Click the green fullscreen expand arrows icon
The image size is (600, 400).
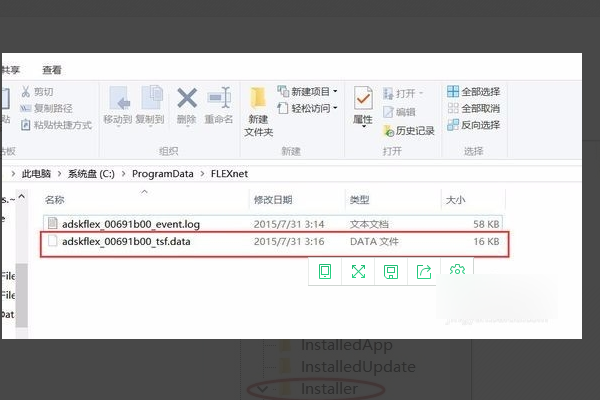[358, 272]
